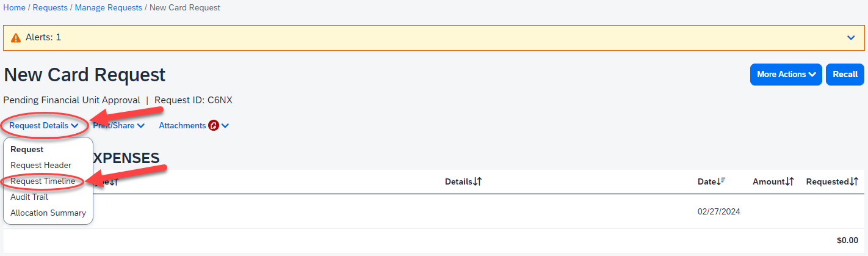
Task: Sort by the Date column arrow
Action: click(x=721, y=181)
